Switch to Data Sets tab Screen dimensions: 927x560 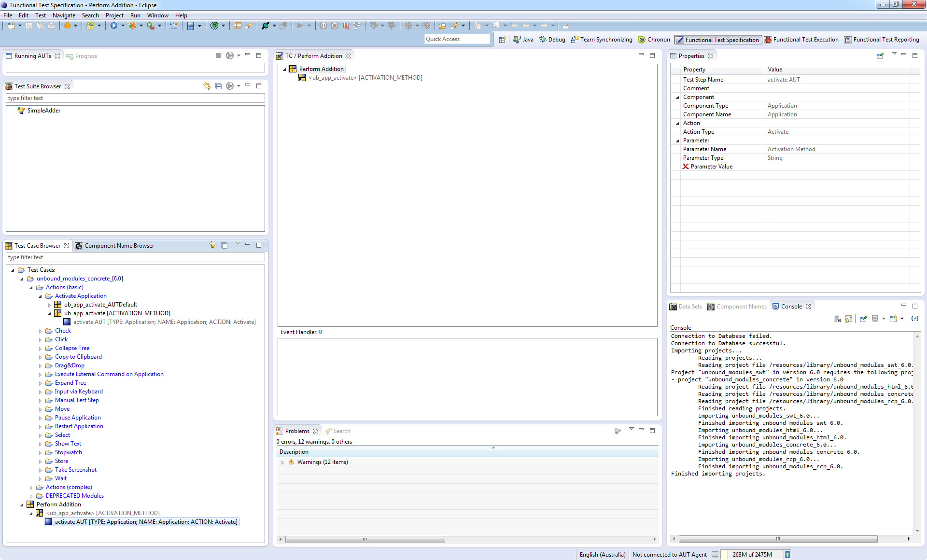(x=686, y=307)
